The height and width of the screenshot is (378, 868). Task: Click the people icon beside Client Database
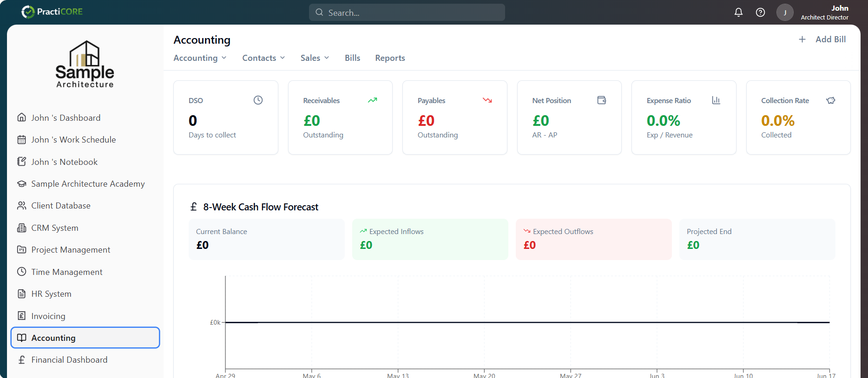point(21,206)
